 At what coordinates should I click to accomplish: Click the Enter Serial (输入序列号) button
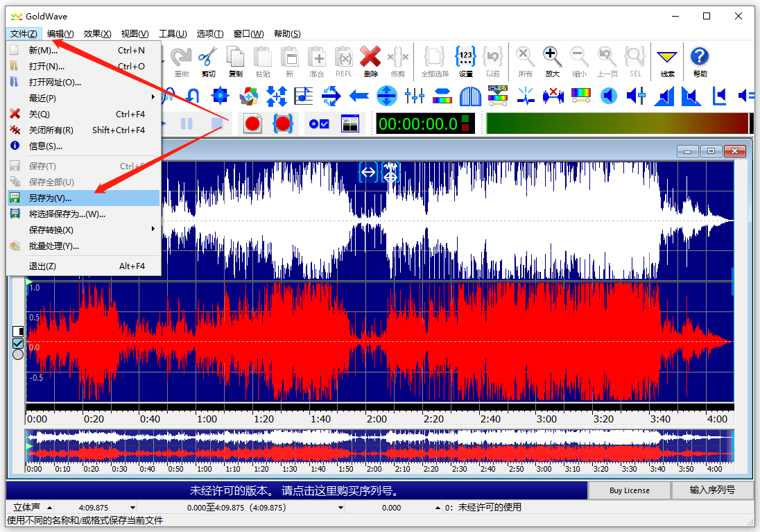click(712, 490)
